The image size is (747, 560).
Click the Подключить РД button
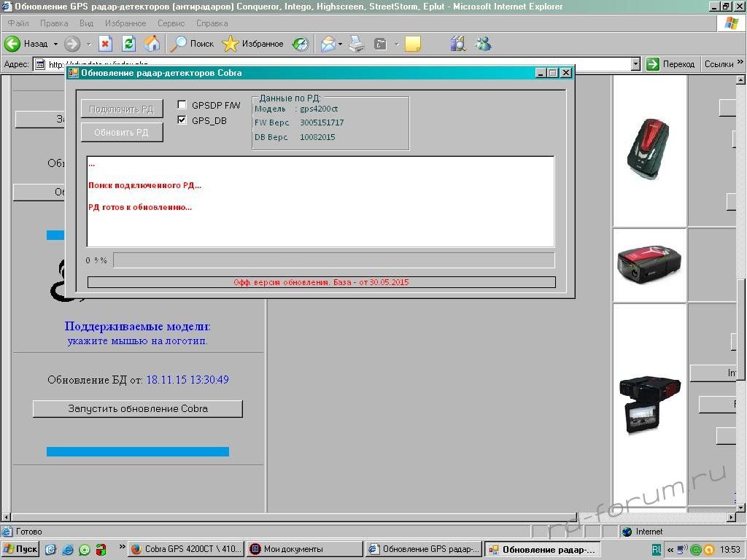(x=122, y=109)
